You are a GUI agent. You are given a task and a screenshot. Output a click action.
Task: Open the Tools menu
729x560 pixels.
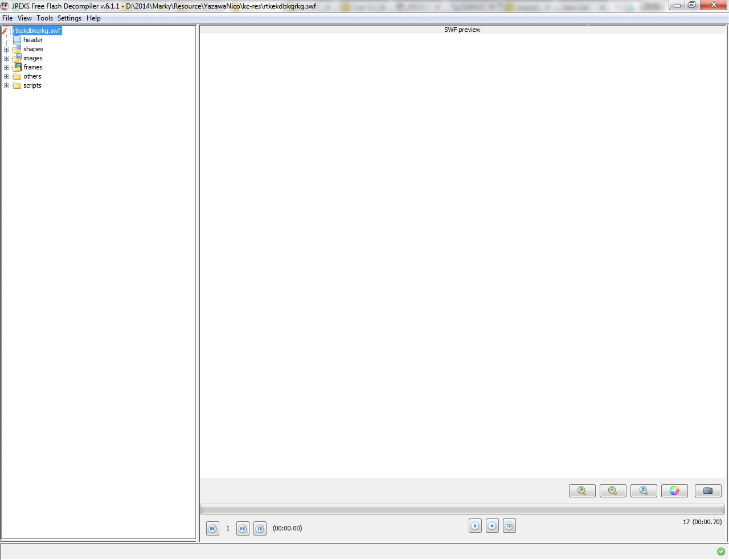click(x=44, y=18)
